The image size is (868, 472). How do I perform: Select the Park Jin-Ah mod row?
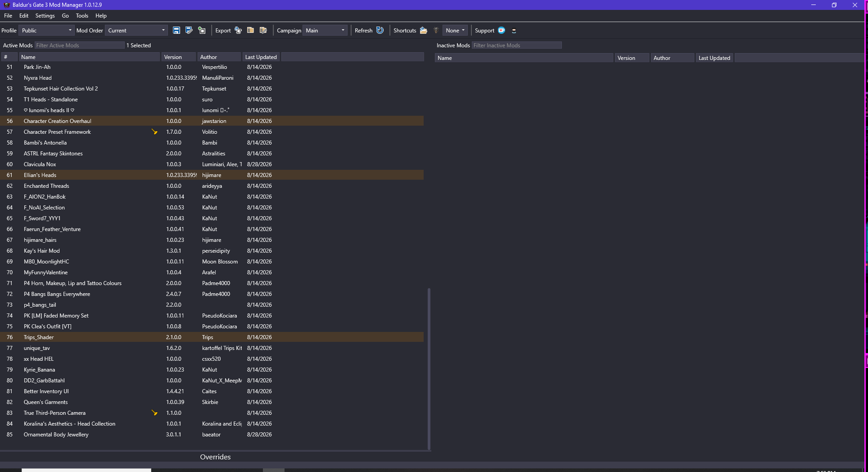212,67
